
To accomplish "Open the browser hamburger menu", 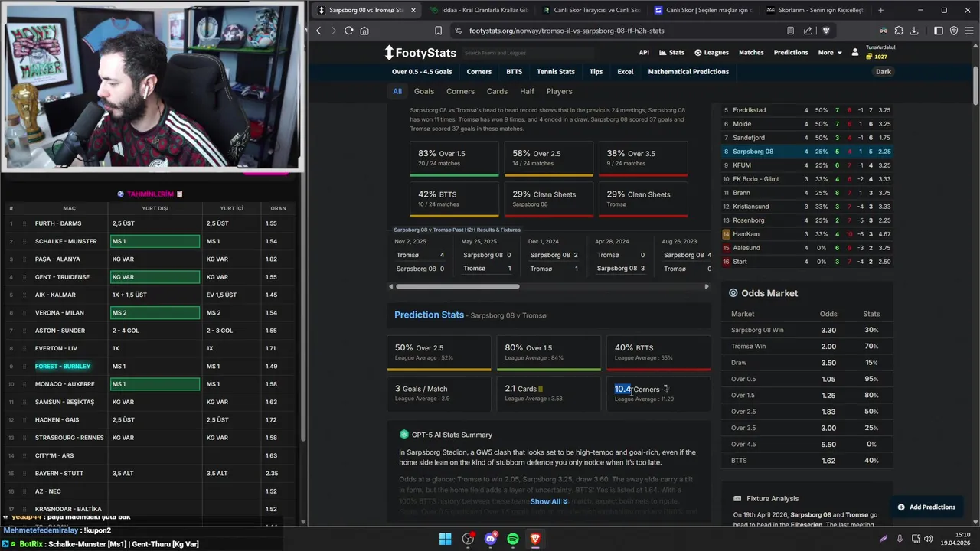I will (x=969, y=31).
